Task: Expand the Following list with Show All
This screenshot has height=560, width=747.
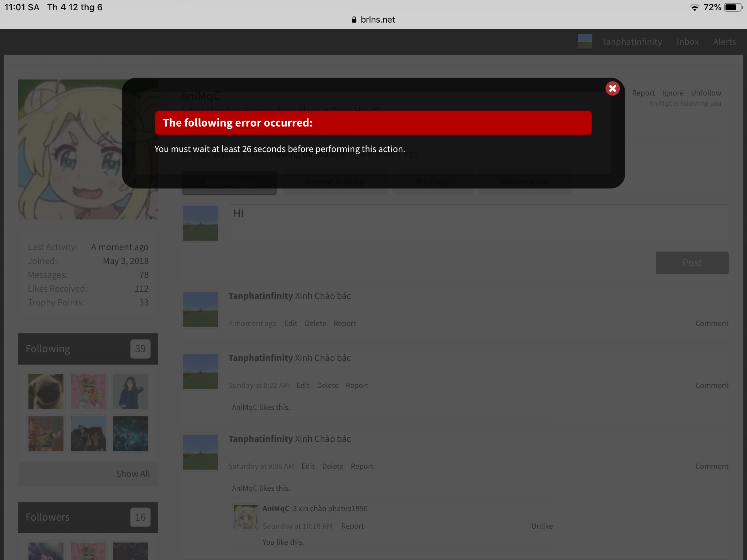Action: pos(133,474)
